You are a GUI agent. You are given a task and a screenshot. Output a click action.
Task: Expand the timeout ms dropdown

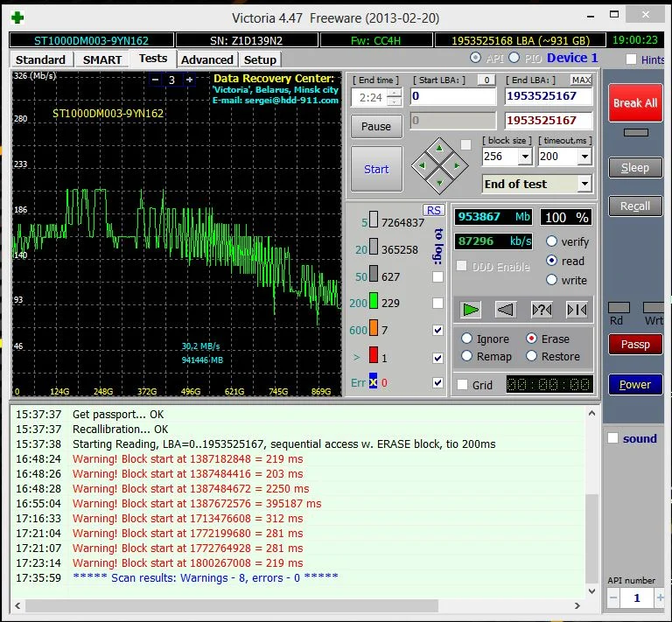[584, 157]
